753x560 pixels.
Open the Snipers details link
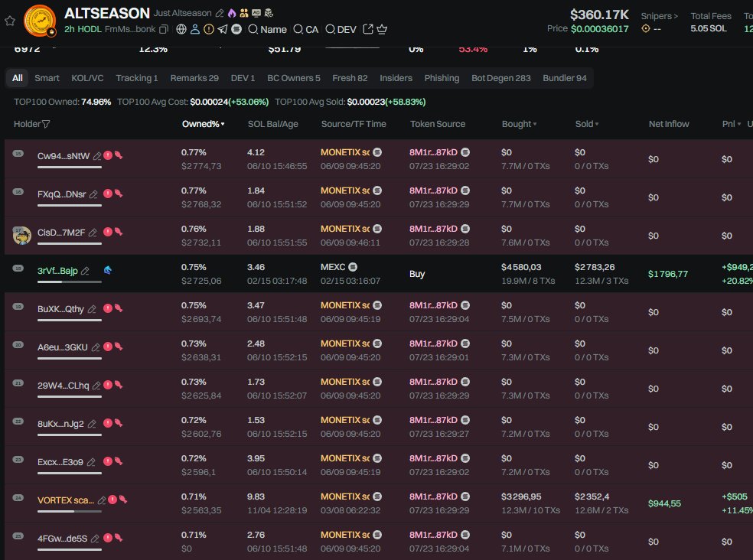coord(659,15)
